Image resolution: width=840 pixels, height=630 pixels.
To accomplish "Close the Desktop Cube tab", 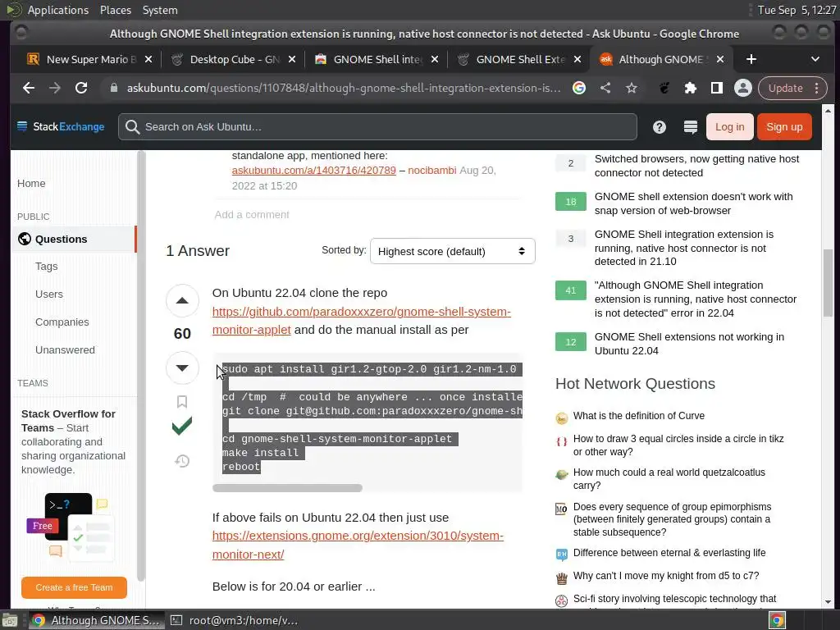I will pos(291,59).
